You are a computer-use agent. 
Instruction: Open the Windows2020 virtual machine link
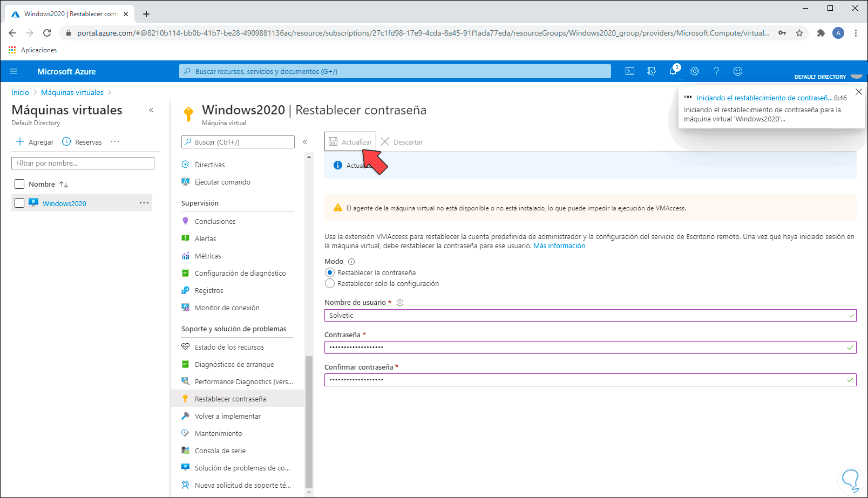coord(64,203)
